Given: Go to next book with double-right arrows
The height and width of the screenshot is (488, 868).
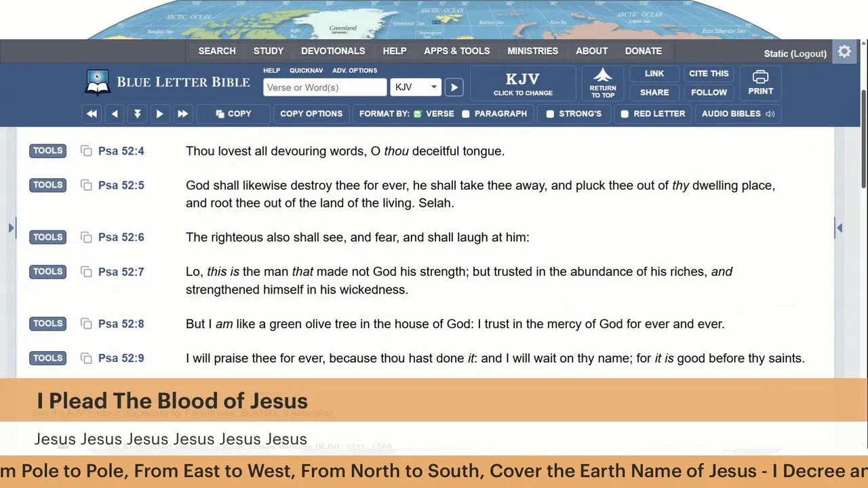Looking at the screenshot, I should pos(182,114).
